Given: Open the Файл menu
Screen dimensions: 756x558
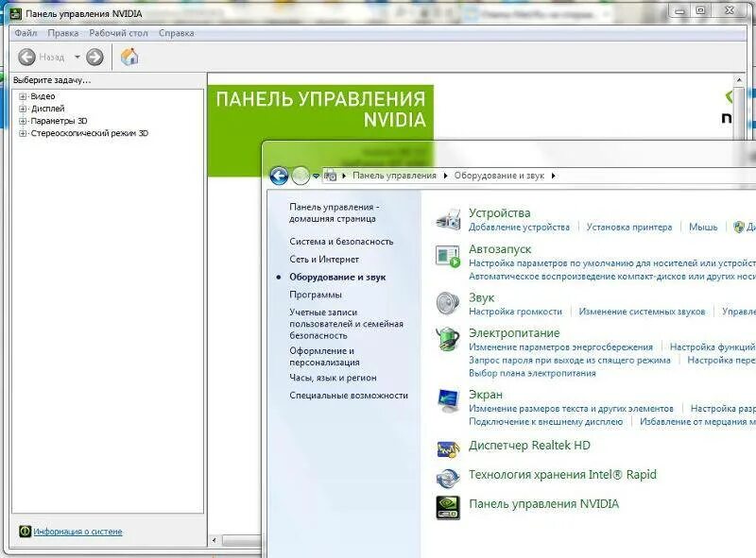Looking at the screenshot, I should click(x=26, y=33).
